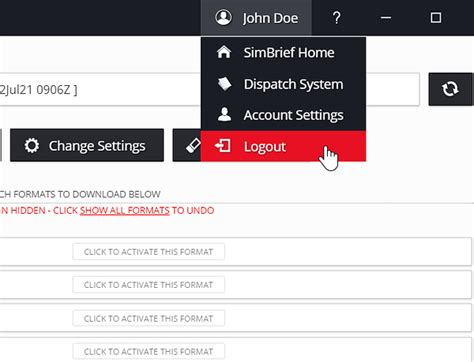Activate the fourth Click To Activate format
Image resolution: width=474 pixels, height=362 pixels.
(x=148, y=351)
